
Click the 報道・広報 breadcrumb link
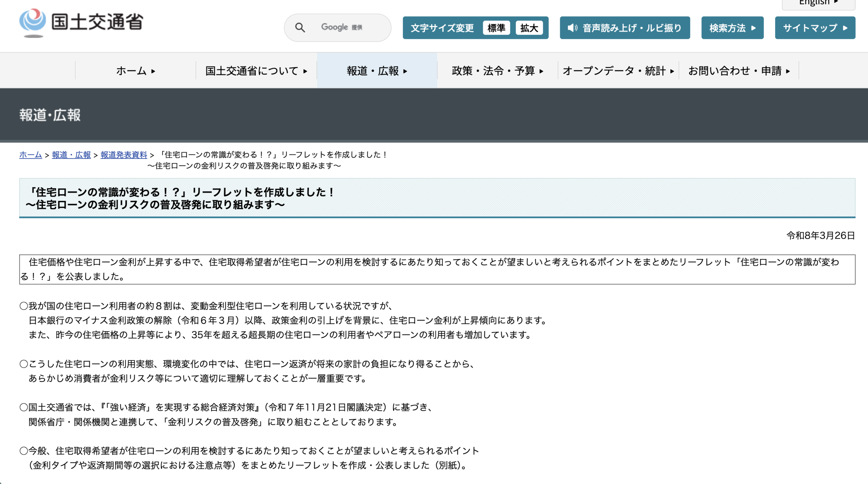click(71, 155)
